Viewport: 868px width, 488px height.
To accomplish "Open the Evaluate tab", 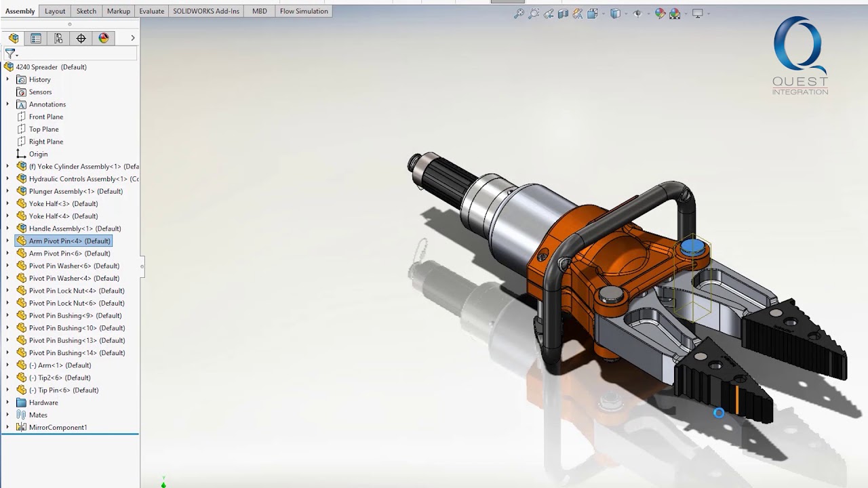I will 152,11.
